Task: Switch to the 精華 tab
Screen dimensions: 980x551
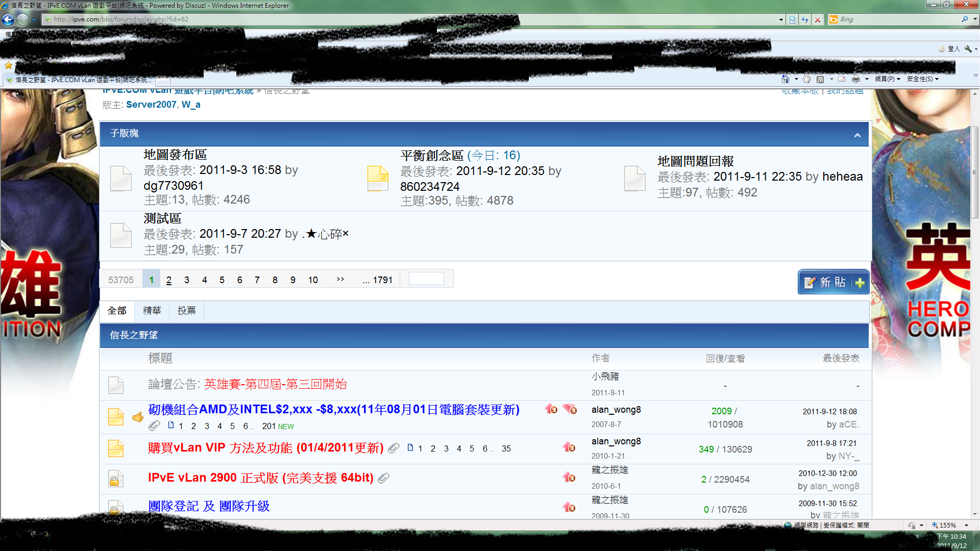Action: (152, 311)
